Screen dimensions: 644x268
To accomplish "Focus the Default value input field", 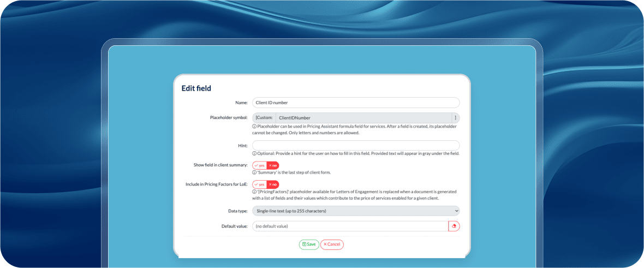I will (350, 226).
